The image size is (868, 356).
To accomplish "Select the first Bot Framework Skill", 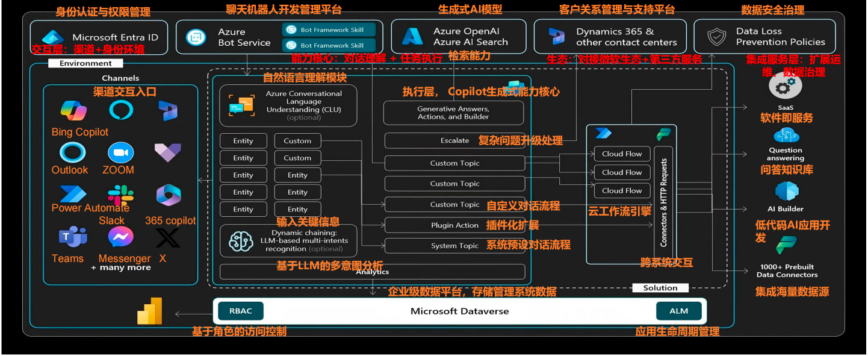I will click(329, 29).
